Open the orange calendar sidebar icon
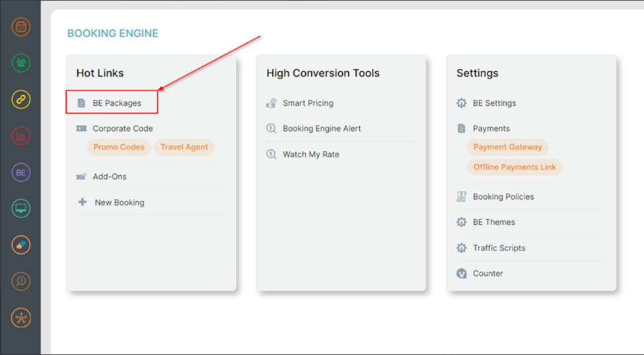The width and height of the screenshot is (644, 355). pyautogui.click(x=20, y=27)
